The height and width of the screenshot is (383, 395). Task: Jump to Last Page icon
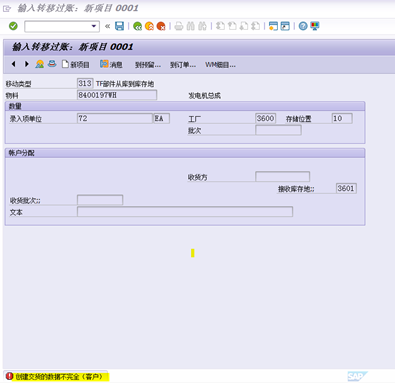tap(255, 26)
